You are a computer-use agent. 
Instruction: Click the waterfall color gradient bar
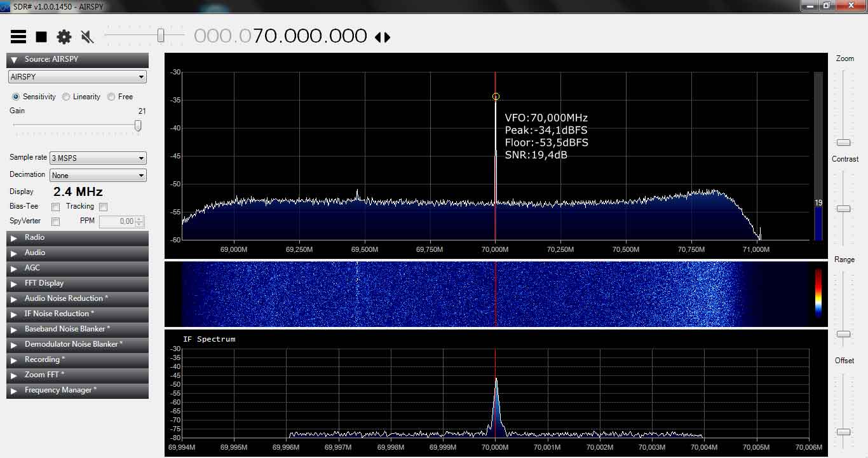click(x=818, y=293)
